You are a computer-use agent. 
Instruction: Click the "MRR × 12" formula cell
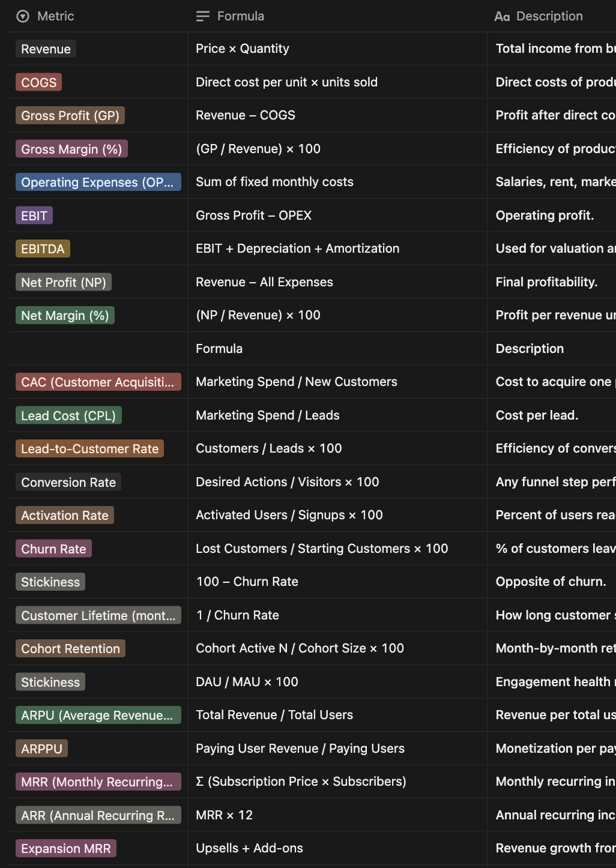(x=224, y=815)
